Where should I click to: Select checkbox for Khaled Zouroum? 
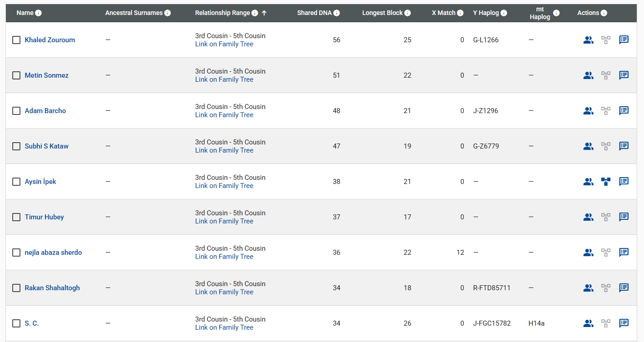[x=16, y=40]
